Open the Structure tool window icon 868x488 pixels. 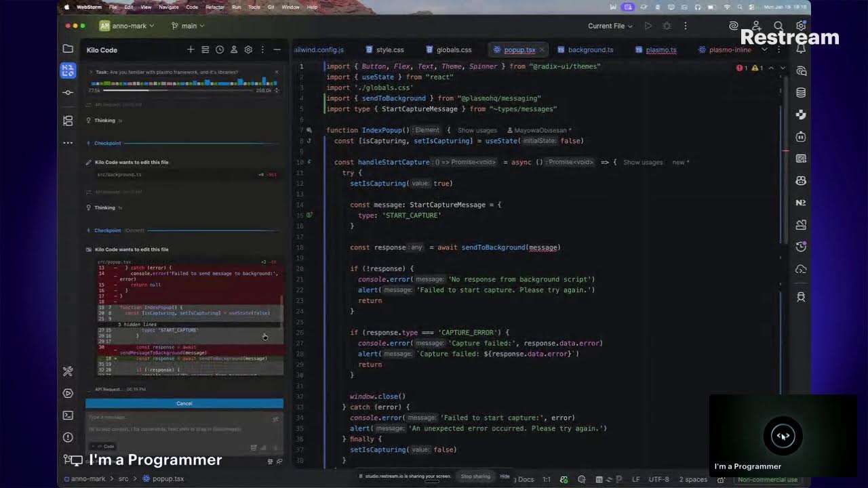click(x=68, y=121)
